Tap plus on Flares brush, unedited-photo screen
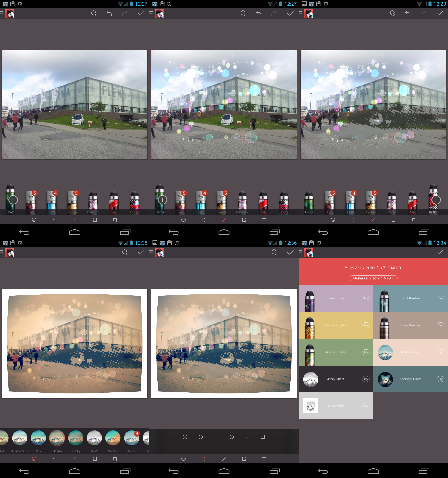Viewport: 448px width, 478px height. [13, 200]
